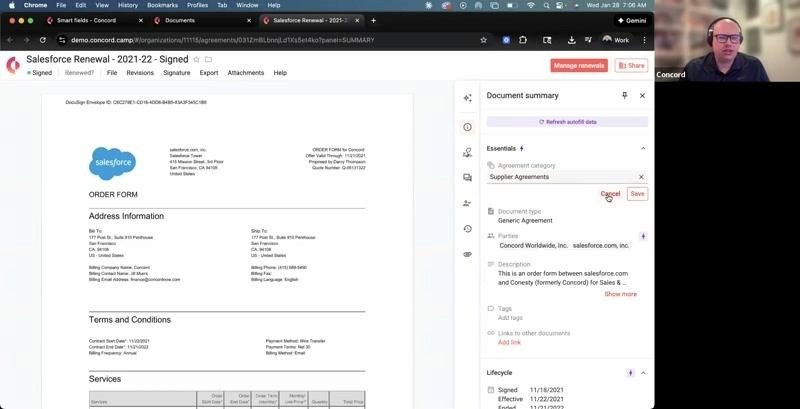Image resolution: width=800 pixels, height=409 pixels.
Task: Click the Gemini button in Chrome
Action: pyautogui.click(x=632, y=20)
